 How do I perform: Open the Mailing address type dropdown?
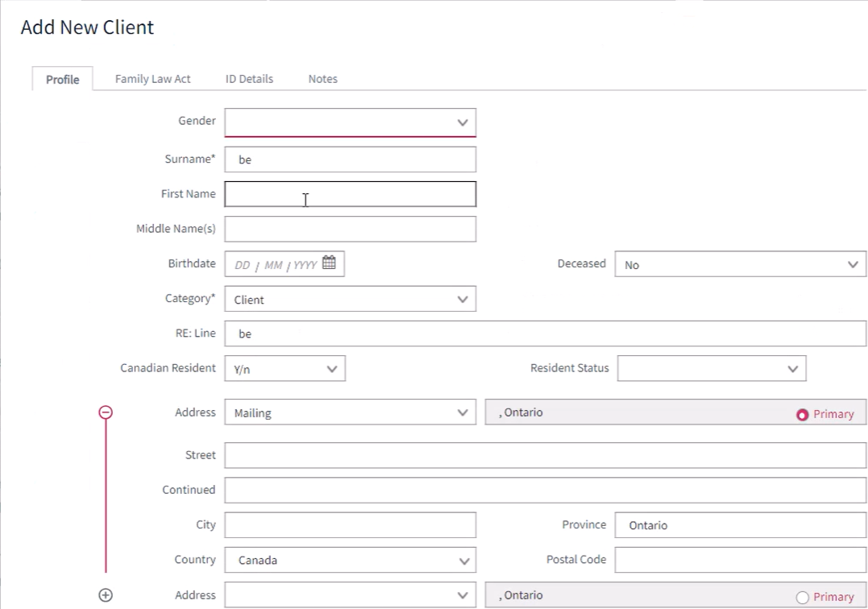pos(350,412)
